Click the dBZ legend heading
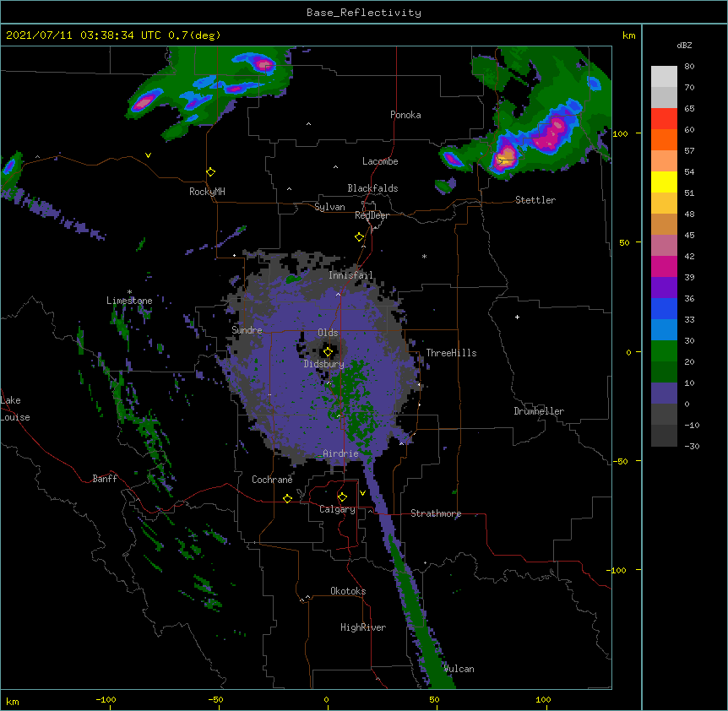The width and height of the screenshot is (728, 711). tap(684, 45)
